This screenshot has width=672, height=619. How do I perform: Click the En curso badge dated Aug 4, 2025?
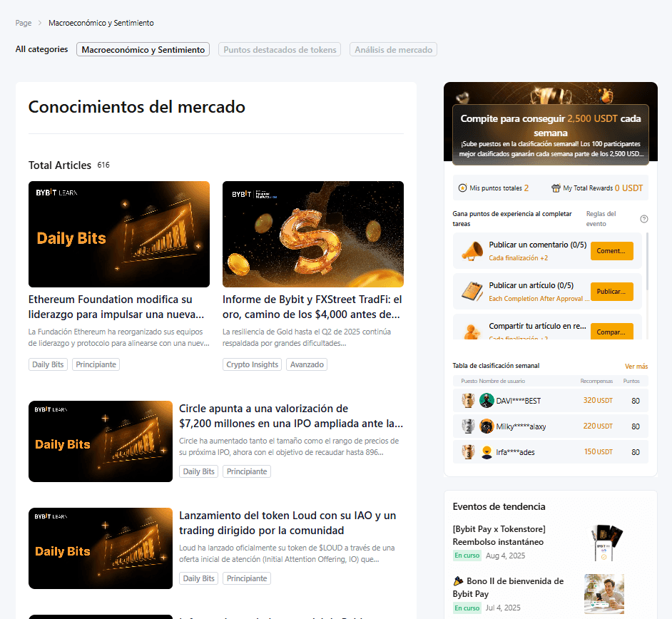coord(467,556)
